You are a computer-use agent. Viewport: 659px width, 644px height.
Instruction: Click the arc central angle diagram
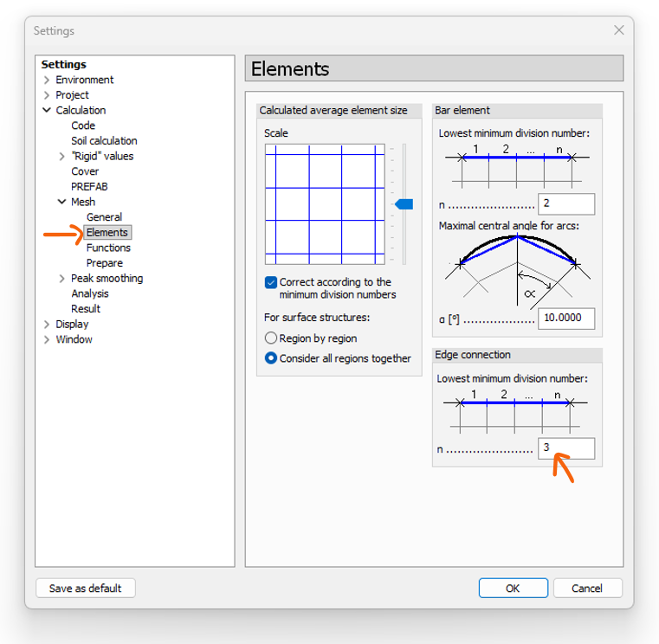point(517,271)
